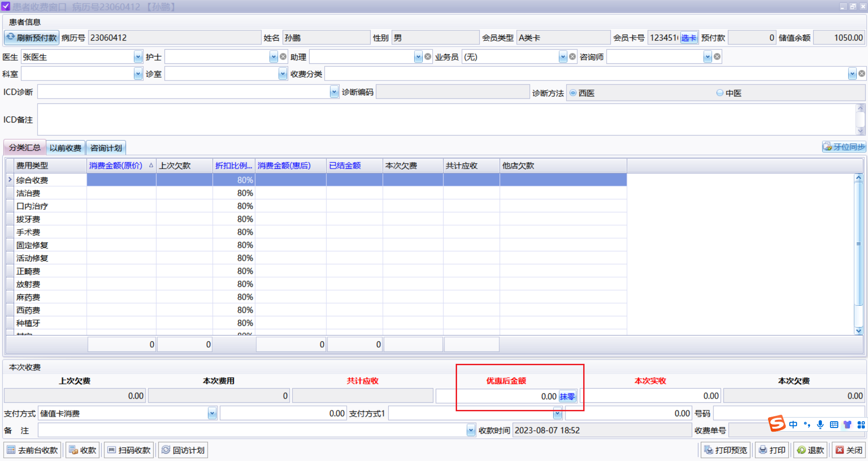Open the 收费分类 dropdown
The width and height of the screenshot is (868, 461).
(x=852, y=74)
